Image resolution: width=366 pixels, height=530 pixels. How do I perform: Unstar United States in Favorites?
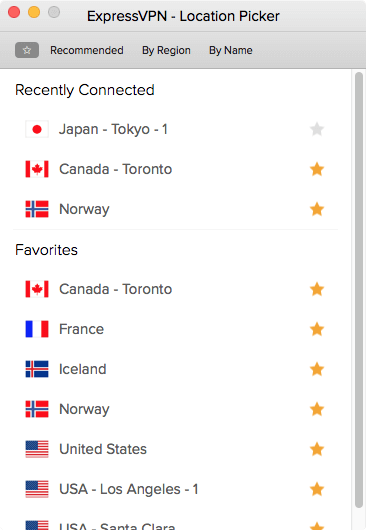317,449
